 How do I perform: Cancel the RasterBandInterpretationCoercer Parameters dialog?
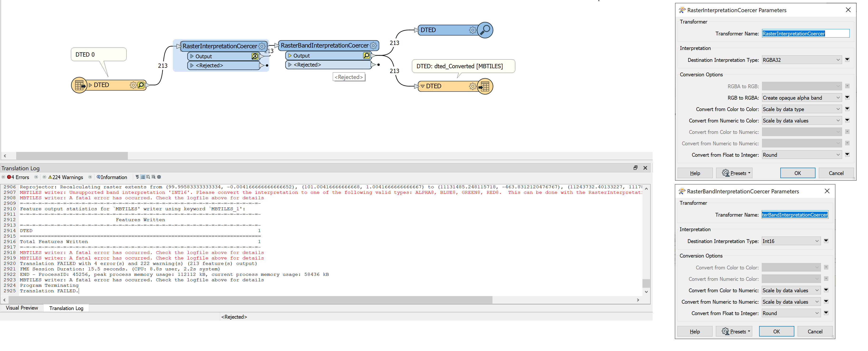coord(815,331)
